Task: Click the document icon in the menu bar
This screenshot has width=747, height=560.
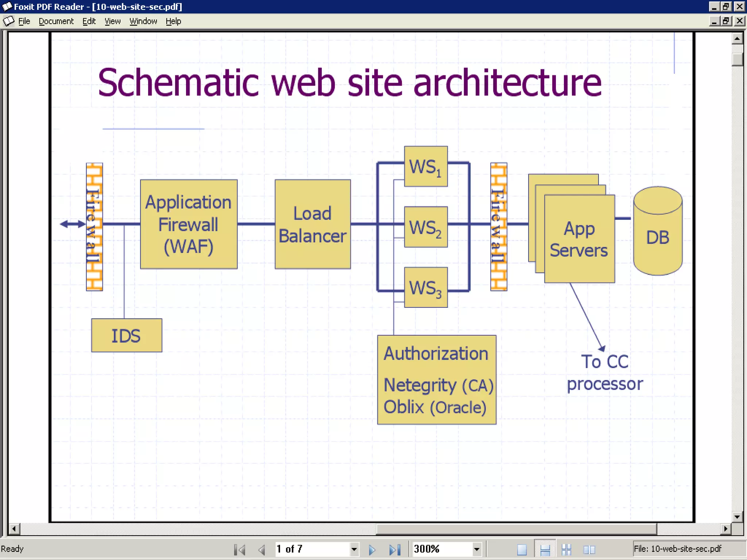Action: 9,21
